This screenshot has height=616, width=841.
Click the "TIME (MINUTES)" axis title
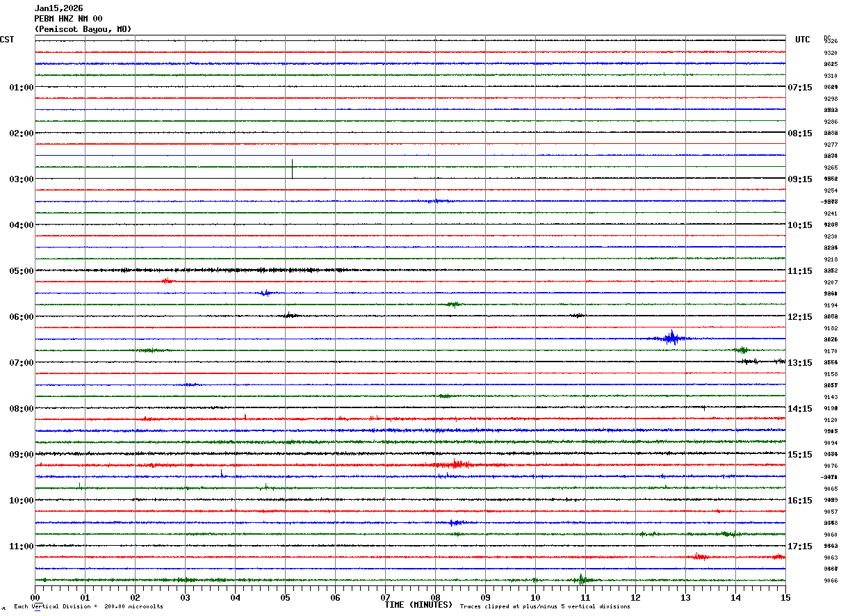(x=418, y=605)
